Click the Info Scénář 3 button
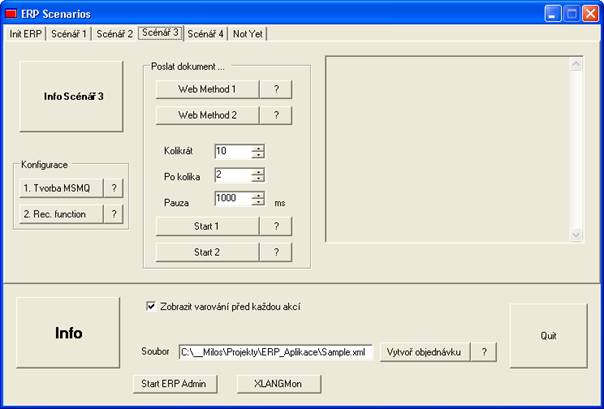This screenshot has height=409, width=604. coord(72,96)
